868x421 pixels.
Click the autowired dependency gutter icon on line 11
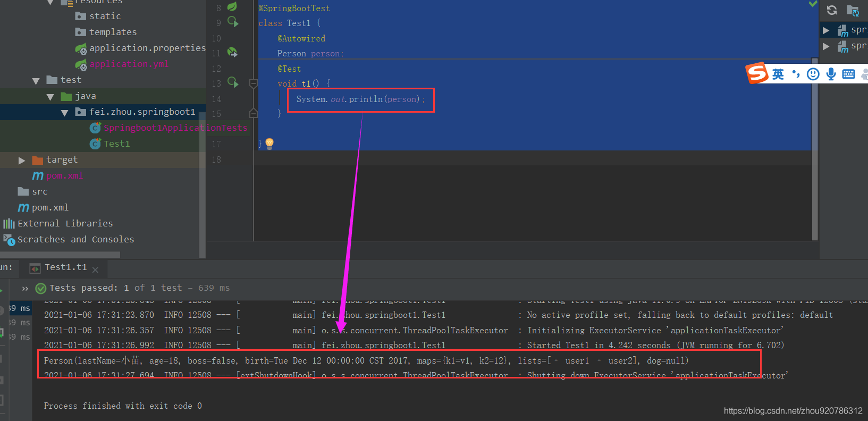click(x=232, y=52)
